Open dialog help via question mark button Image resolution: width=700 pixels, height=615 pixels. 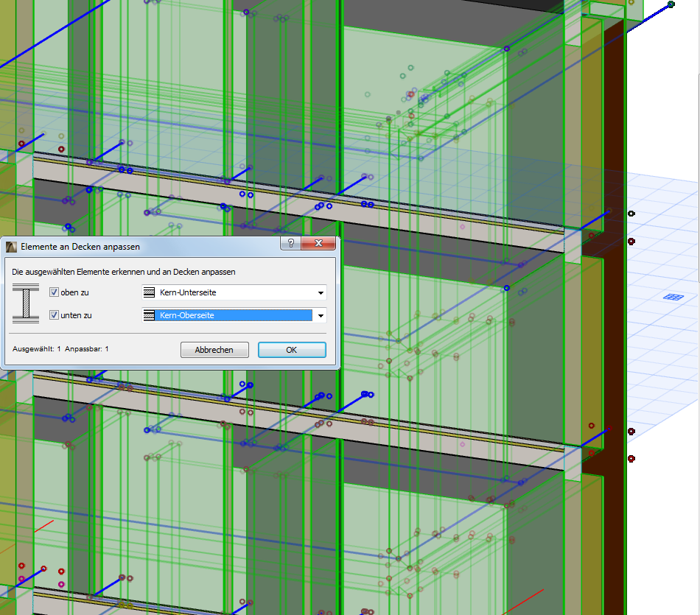tap(291, 244)
